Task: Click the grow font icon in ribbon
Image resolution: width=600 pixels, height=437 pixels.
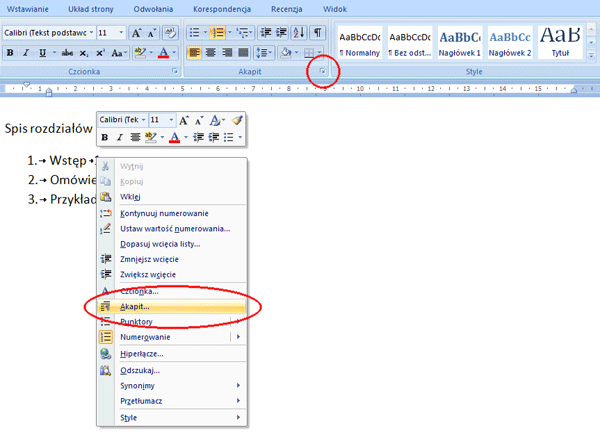Action: pos(136,33)
